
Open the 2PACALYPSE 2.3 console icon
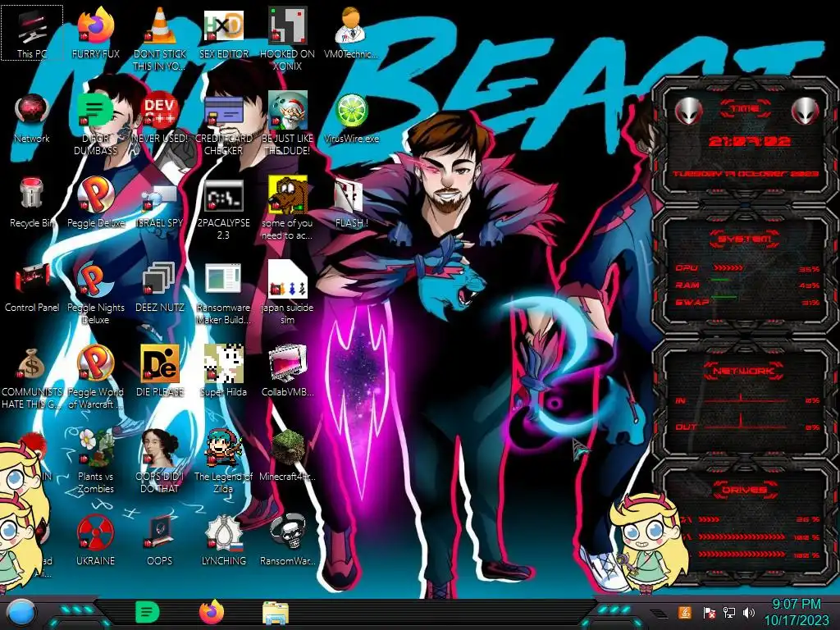[x=223, y=209]
